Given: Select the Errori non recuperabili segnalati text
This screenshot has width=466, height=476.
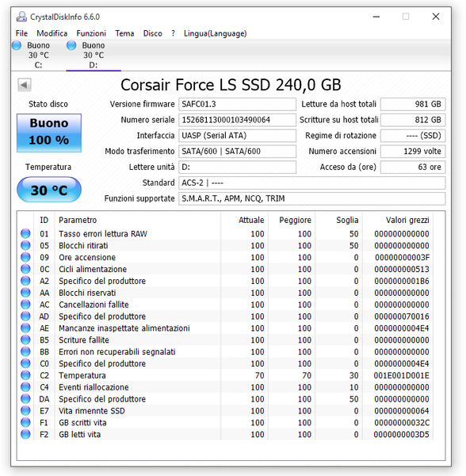Looking at the screenshot, I should 116,351.
